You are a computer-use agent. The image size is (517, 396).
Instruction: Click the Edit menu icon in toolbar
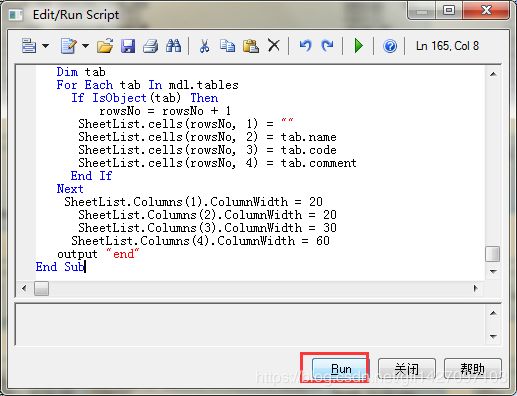pyautogui.click(x=29, y=46)
